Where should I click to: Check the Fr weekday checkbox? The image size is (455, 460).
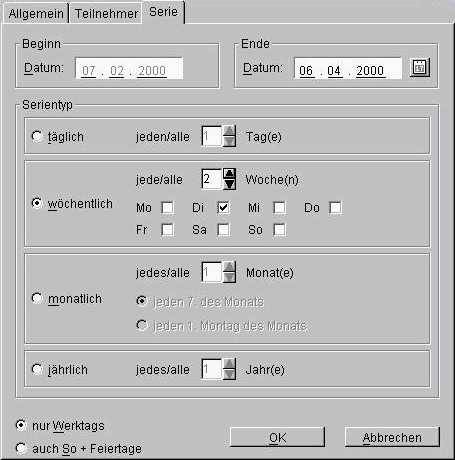tap(167, 230)
